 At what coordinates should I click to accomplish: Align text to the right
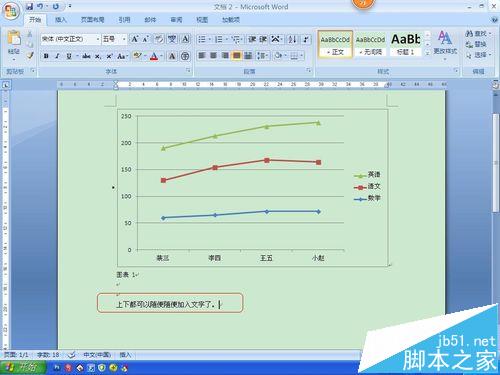(225, 55)
